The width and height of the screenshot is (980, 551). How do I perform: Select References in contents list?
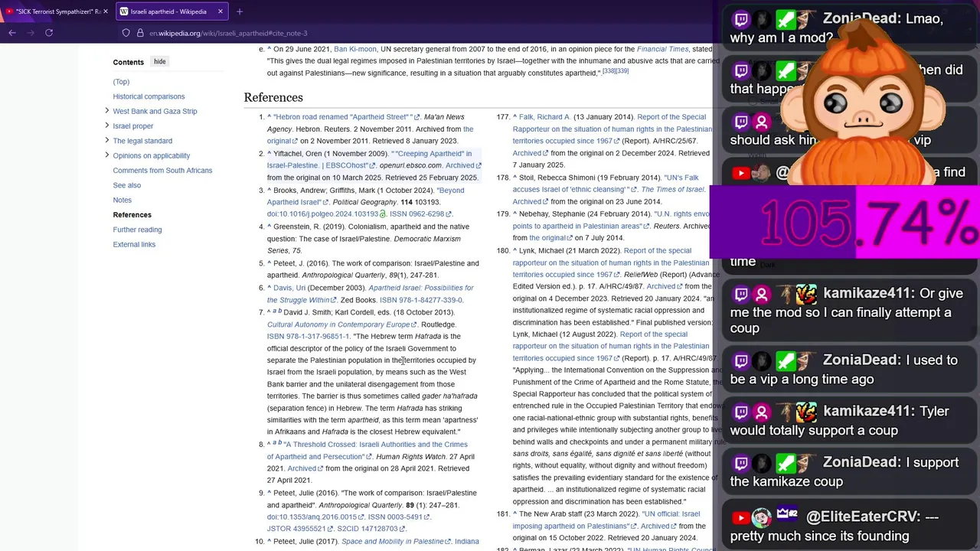132,215
